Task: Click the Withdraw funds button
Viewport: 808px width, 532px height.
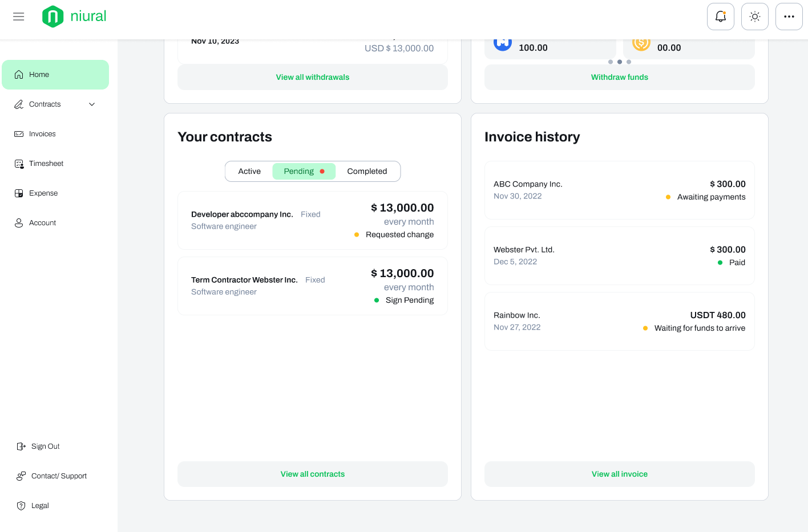Action: (x=620, y=77)
